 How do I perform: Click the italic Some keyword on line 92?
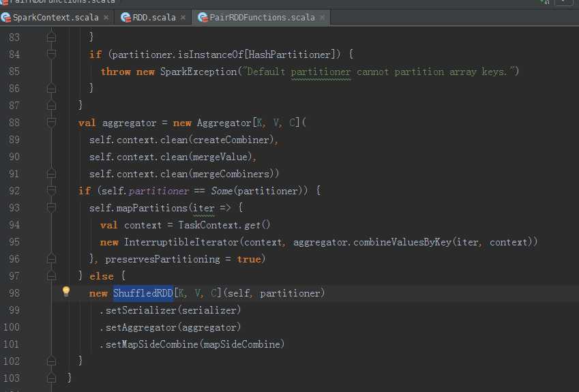222,191
